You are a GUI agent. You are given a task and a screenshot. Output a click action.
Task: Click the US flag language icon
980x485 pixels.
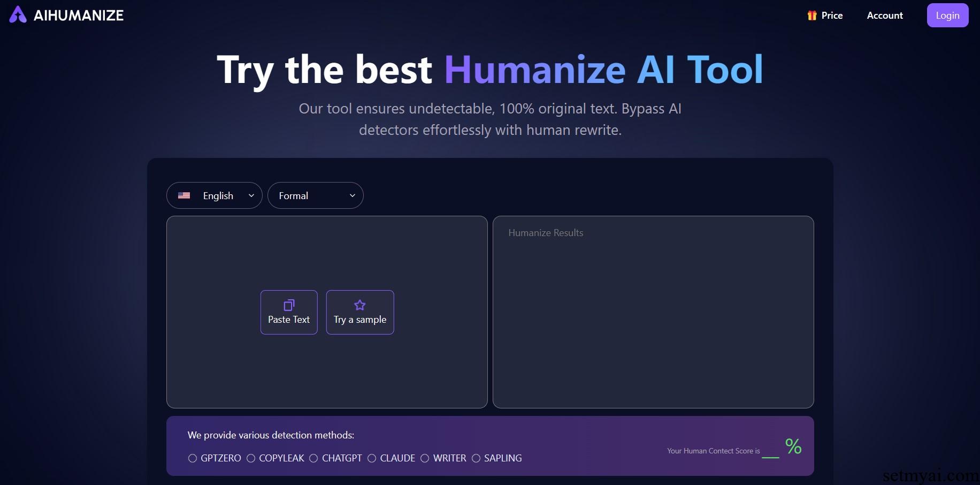click(x=184, y=196)
